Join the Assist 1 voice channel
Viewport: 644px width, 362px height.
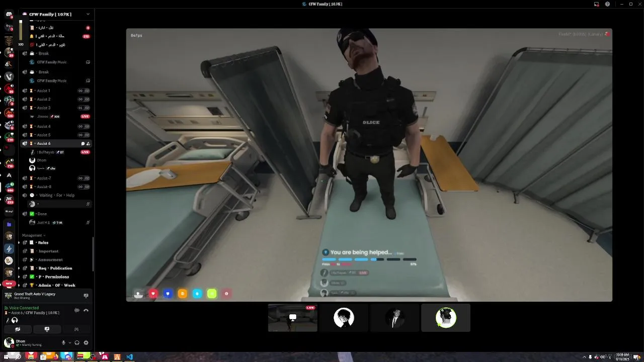point(56,90)
